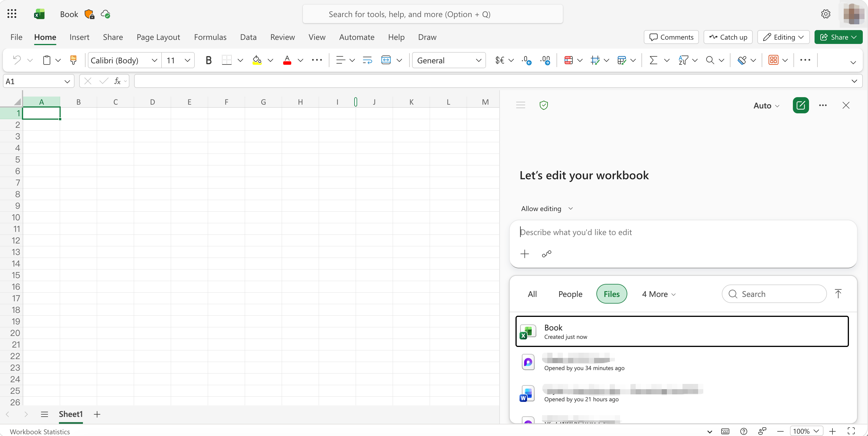Insert function with fx button
The height and width of the screenshot is (436, 868).
point(117,81)
